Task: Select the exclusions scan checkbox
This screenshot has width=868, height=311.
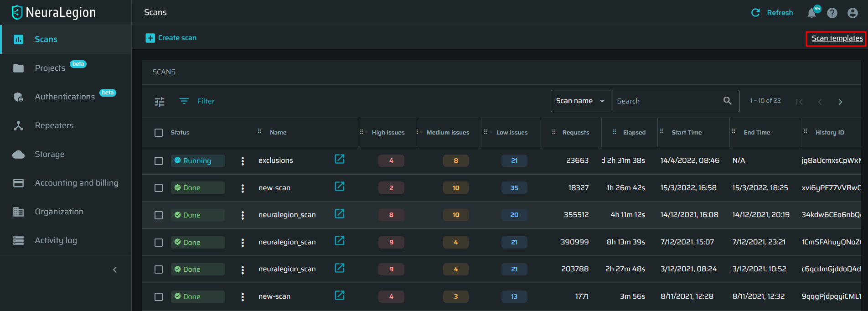Action: coord(159,161)
